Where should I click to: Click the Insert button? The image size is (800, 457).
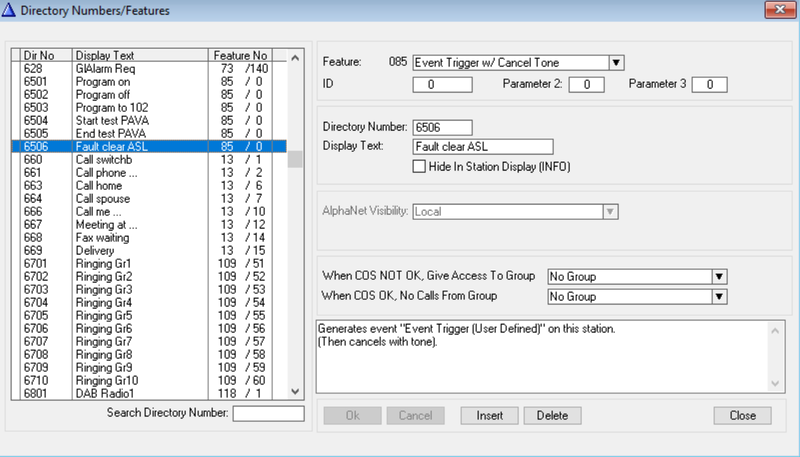pyautogui.click(x=489, y=416)
